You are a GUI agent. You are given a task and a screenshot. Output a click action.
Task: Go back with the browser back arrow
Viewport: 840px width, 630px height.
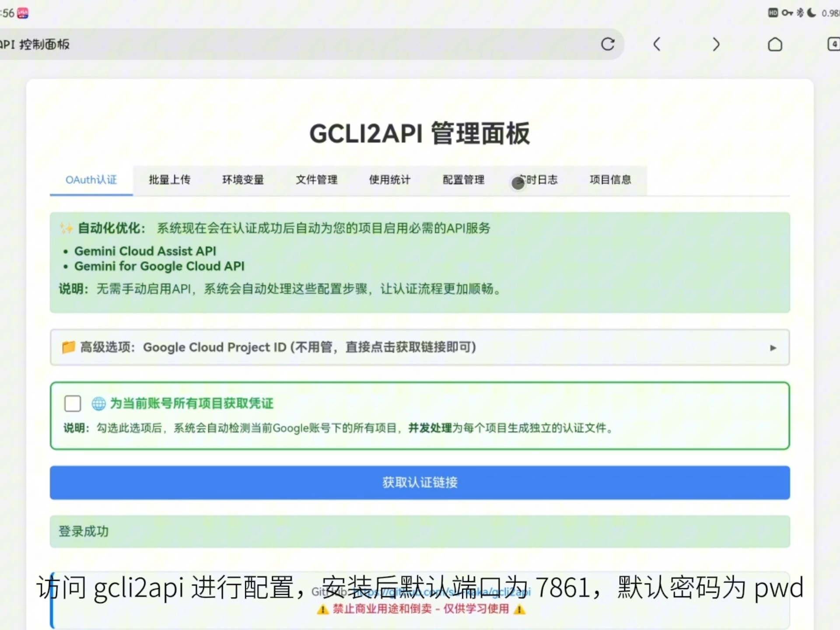point(656,44)
